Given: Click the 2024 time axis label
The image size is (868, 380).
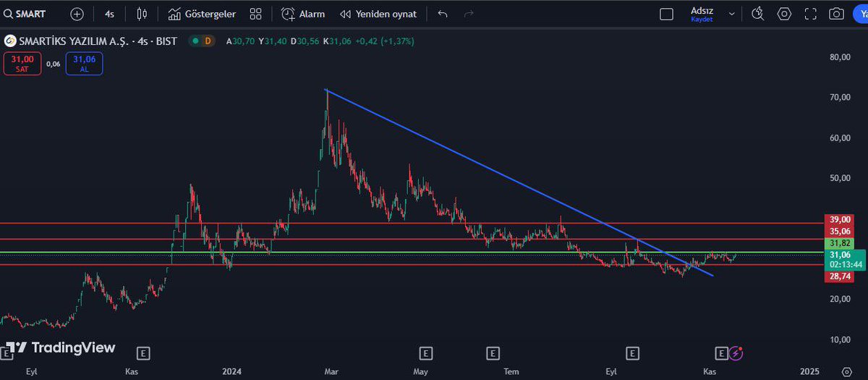Looking at the screenshot, I should (x=231, y=371).
